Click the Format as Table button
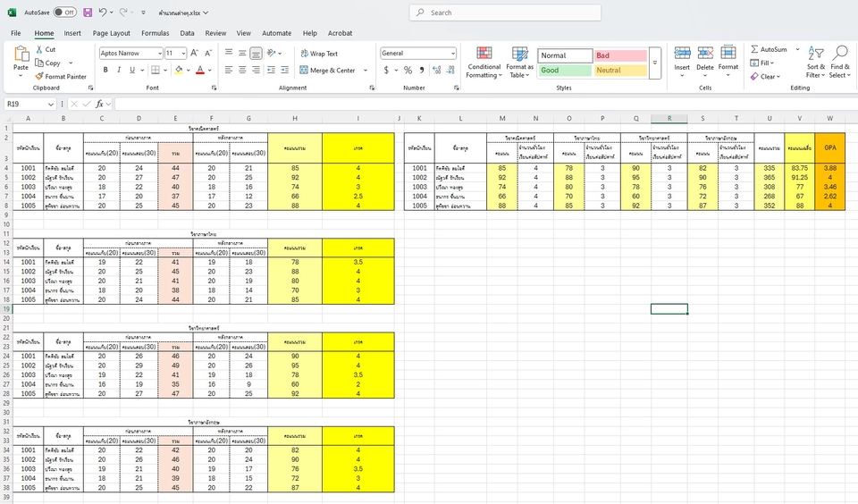 (x=519, y=62)
